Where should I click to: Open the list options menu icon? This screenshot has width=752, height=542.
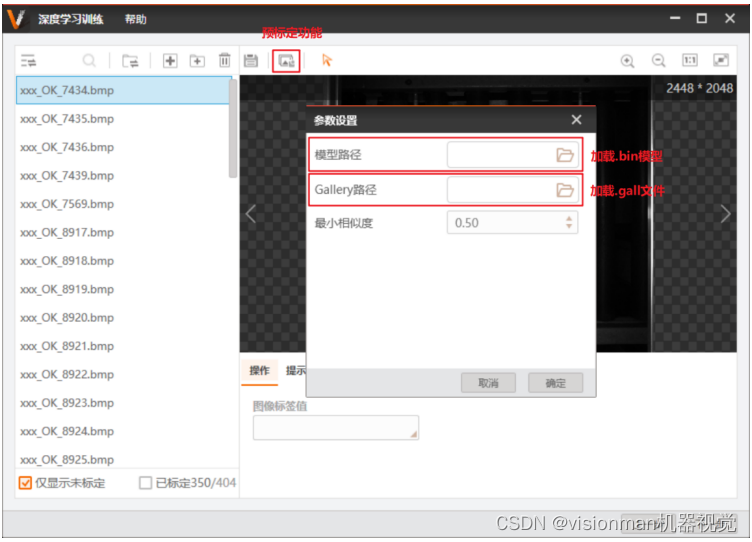point(28,61)
